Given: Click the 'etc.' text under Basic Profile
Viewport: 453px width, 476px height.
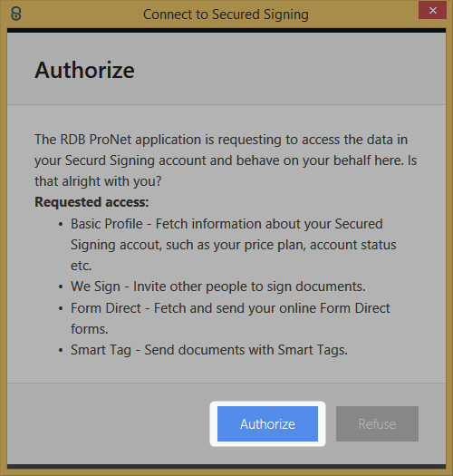Looking at the screenshot, I should click(x=81, y=266).
